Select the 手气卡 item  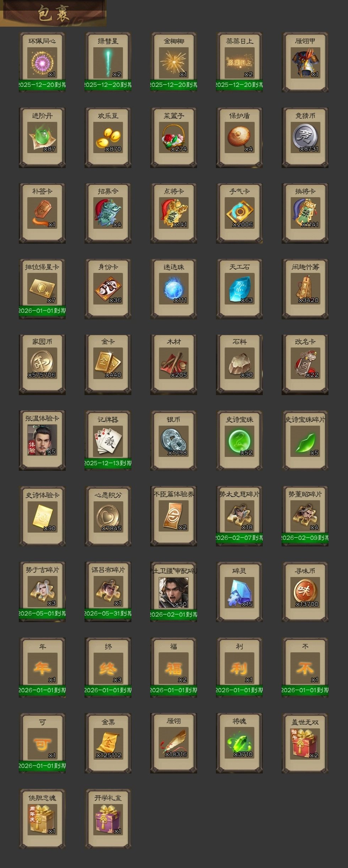pyautogui.click(x=239, y=213)
